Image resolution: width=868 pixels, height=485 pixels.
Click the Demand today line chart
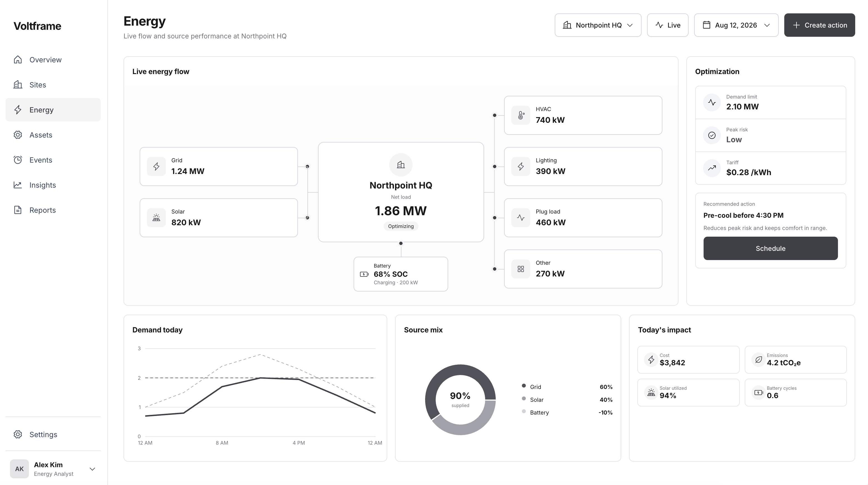coord(260,393)
